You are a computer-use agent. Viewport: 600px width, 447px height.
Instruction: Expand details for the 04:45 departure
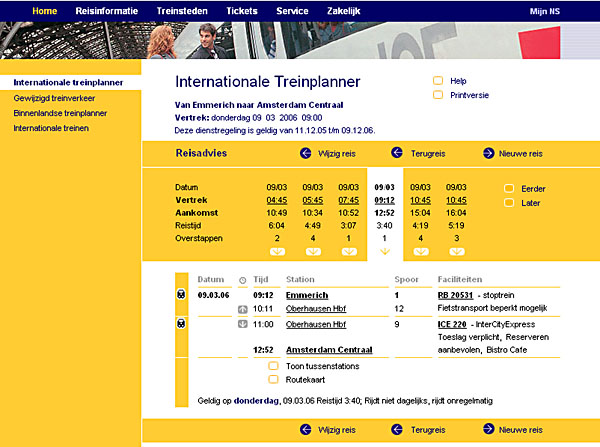(277, 251)
